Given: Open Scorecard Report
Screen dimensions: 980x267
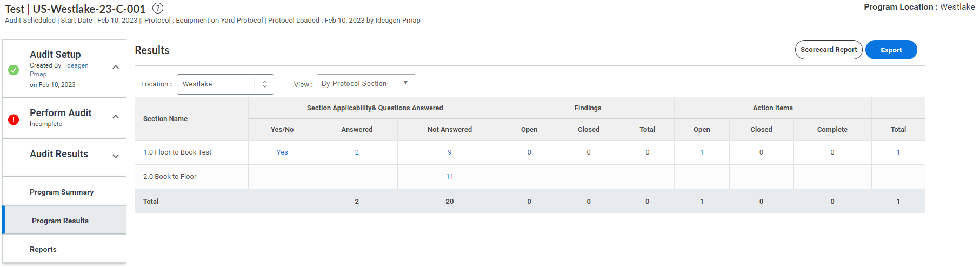Looking at the screenshot, I should coord(829,50).
